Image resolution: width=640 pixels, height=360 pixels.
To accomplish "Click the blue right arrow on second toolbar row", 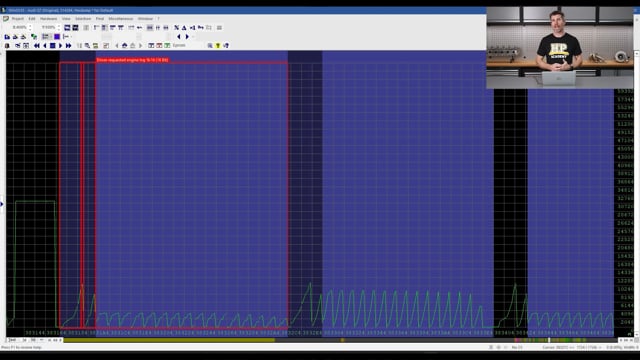I will 187,37.
